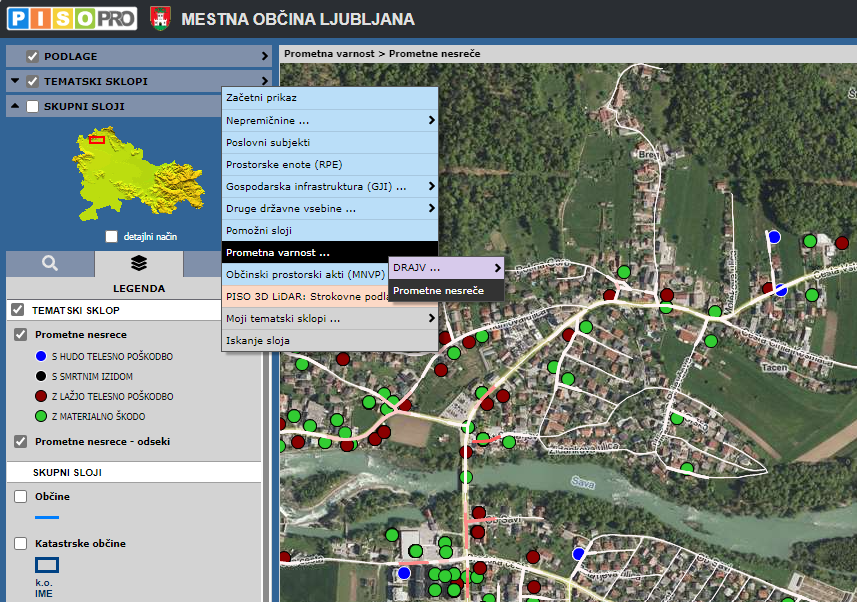The image size is (857, 602).
Task: Open the search magnifier tab
Action: tap(50, 264)
